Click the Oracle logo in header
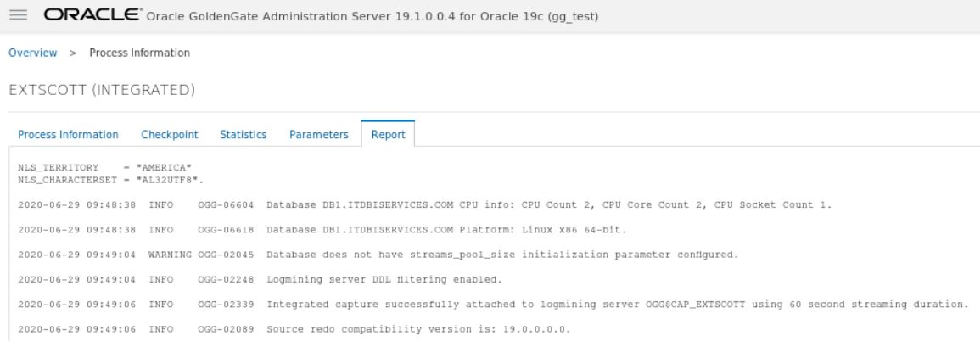Screen dimensions: 980x347 (92, 15)
